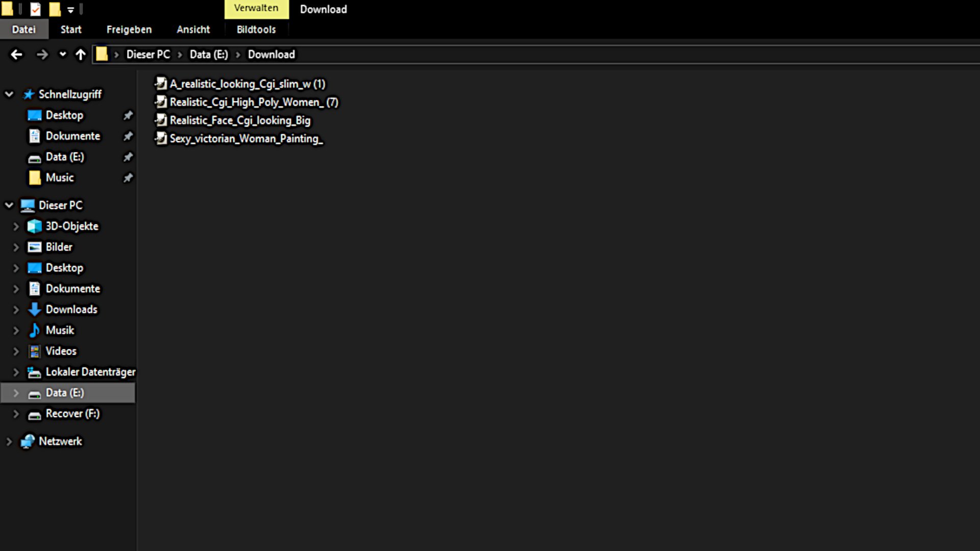Unpin Music from Schnellzugriff
This screenshot has width=980, height=551.
click(x=128, y=178)
